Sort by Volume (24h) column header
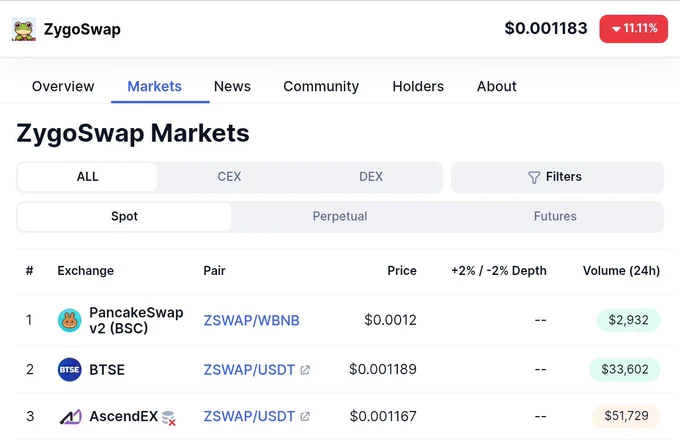680x445 pixels. click(621, 271)
